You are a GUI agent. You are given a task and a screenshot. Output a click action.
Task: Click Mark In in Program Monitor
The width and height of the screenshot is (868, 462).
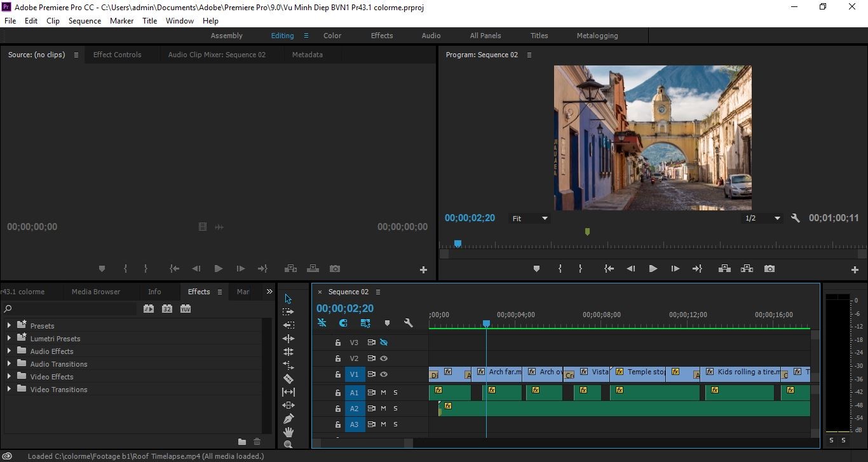560,269
